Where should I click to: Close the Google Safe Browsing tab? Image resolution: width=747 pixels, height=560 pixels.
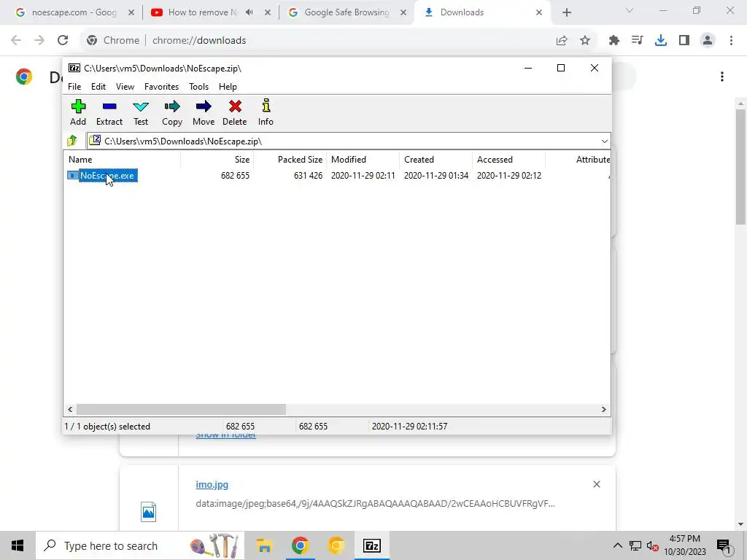pos(403,12)
